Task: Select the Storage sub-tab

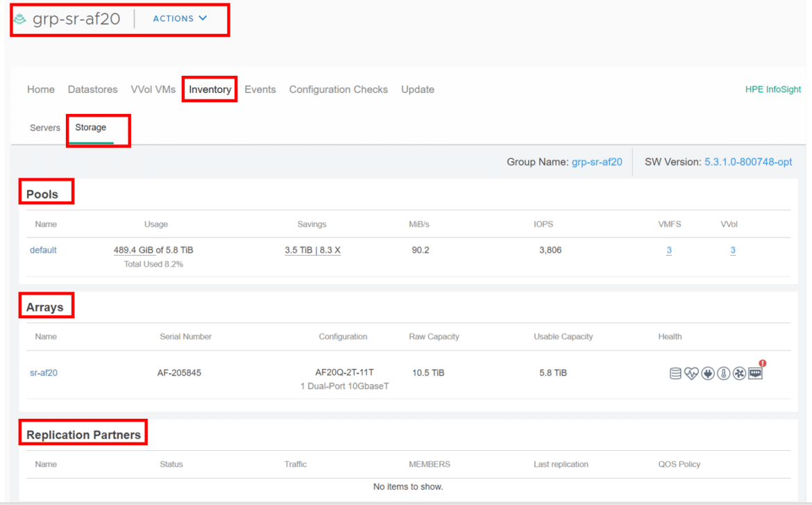Action: pyautogui.click(x=91, y=128)
